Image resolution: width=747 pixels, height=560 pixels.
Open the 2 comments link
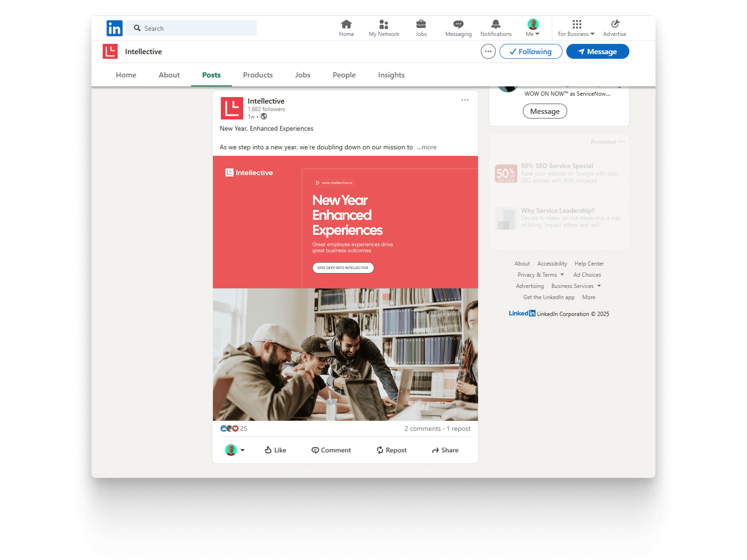coord(423,429)
